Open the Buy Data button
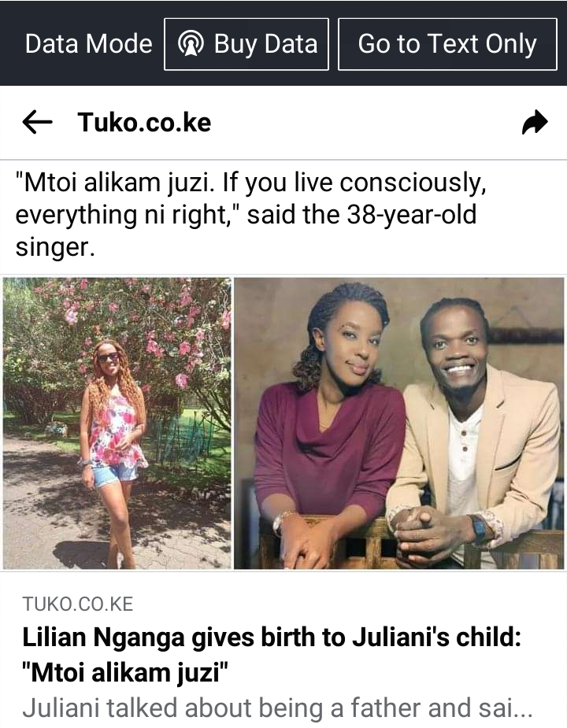The width and height of the screenshot is (567, 728). pos(246,44)
